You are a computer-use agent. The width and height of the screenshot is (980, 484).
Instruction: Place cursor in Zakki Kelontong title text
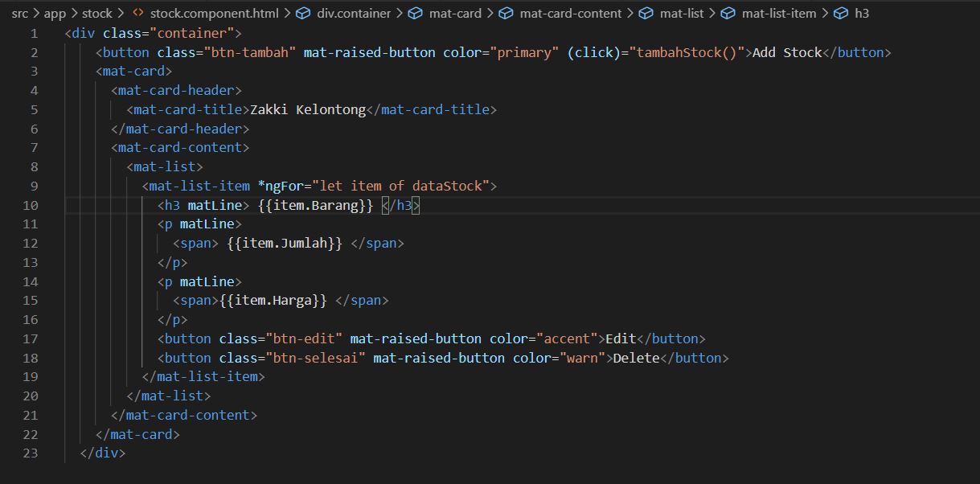coord(308,109)
